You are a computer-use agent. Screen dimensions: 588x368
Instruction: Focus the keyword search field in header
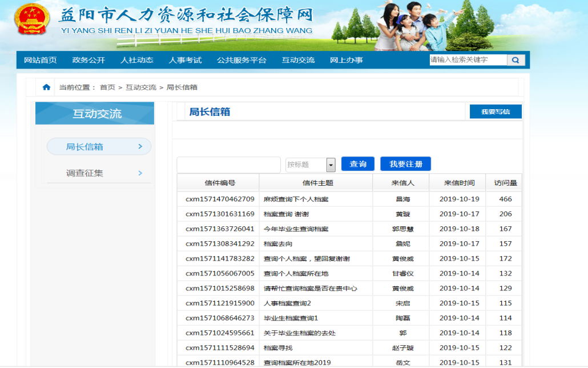(x=468, y=60)
